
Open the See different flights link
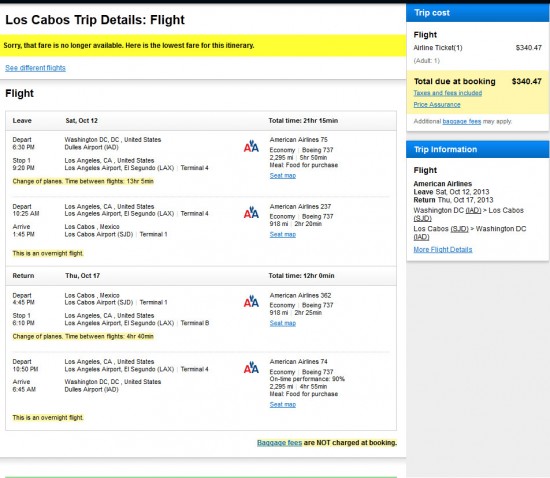[35, 68]
